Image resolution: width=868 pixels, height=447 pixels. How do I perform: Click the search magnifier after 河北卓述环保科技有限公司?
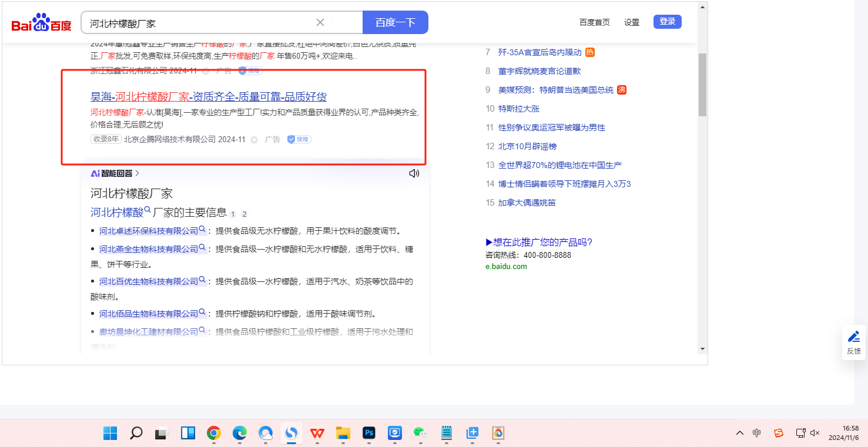click(x=202, y=230)
